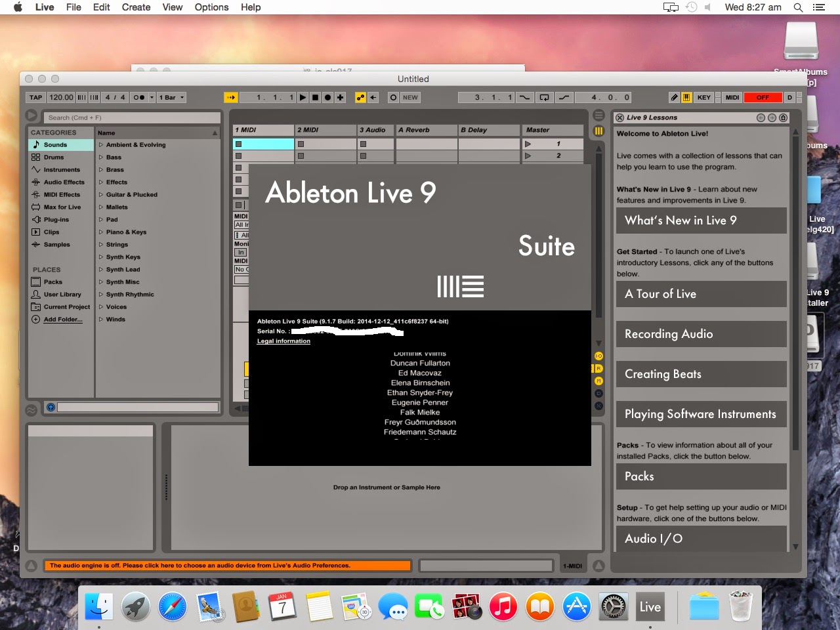Image resolution: width=840 pixels, height=630 pixels.
Task: Start the A Tour of Live lesson
Action: [x=701, y=294]
